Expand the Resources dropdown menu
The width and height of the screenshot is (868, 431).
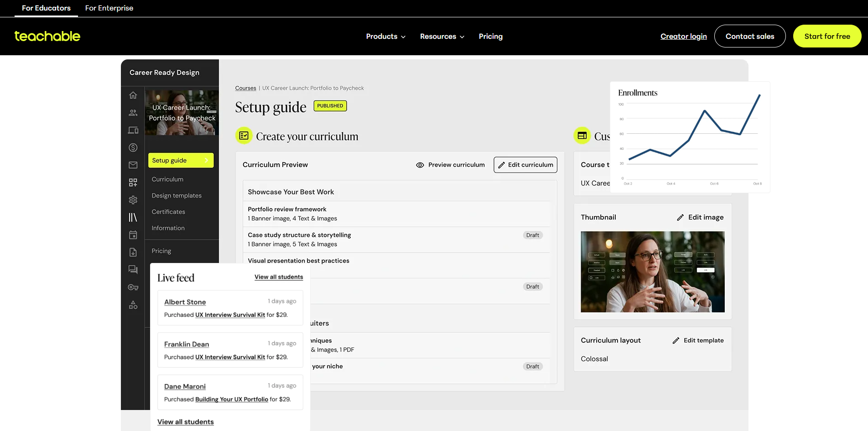(x=442, y=37)
